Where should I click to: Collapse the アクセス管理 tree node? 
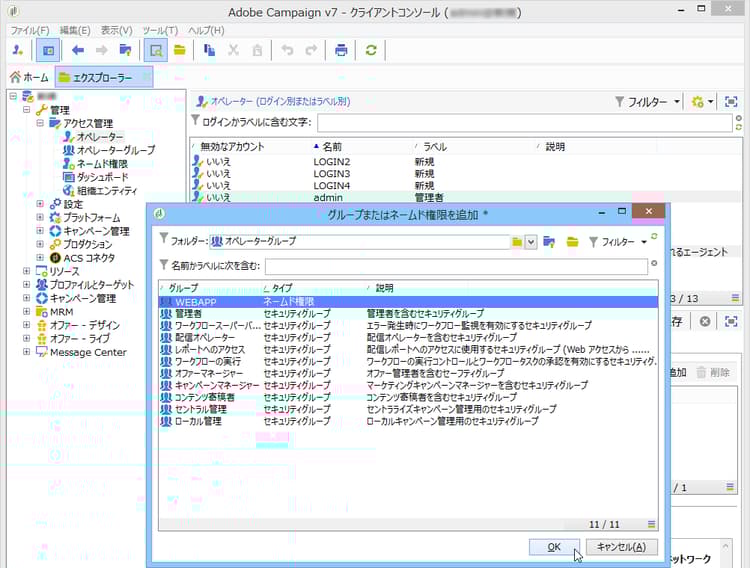tap(40, 123)
